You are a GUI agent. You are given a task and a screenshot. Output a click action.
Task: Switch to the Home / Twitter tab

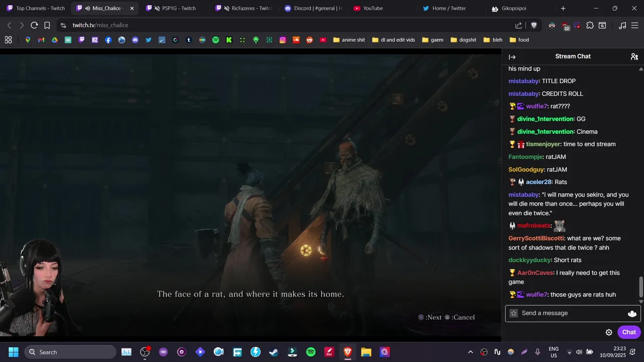click(x=451, y=8)
